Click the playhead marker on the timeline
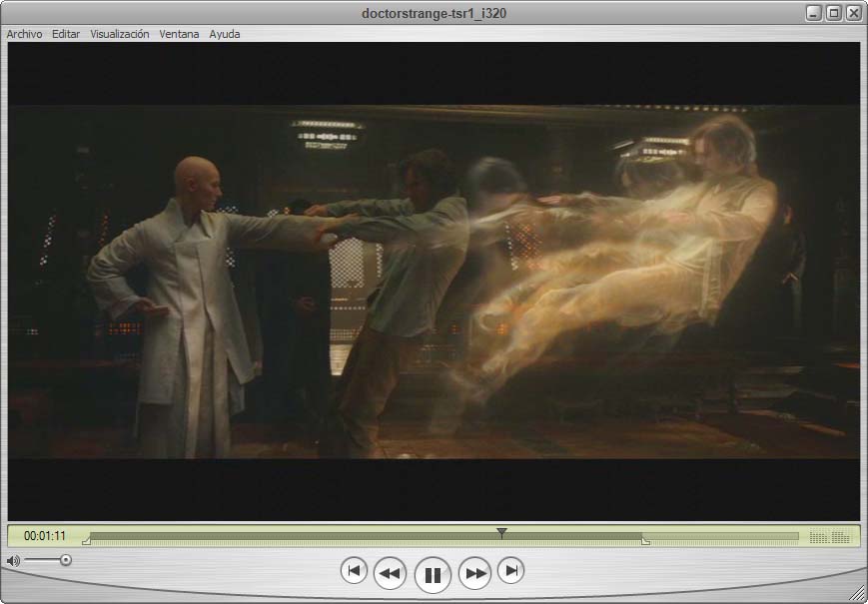 (501, 533)
